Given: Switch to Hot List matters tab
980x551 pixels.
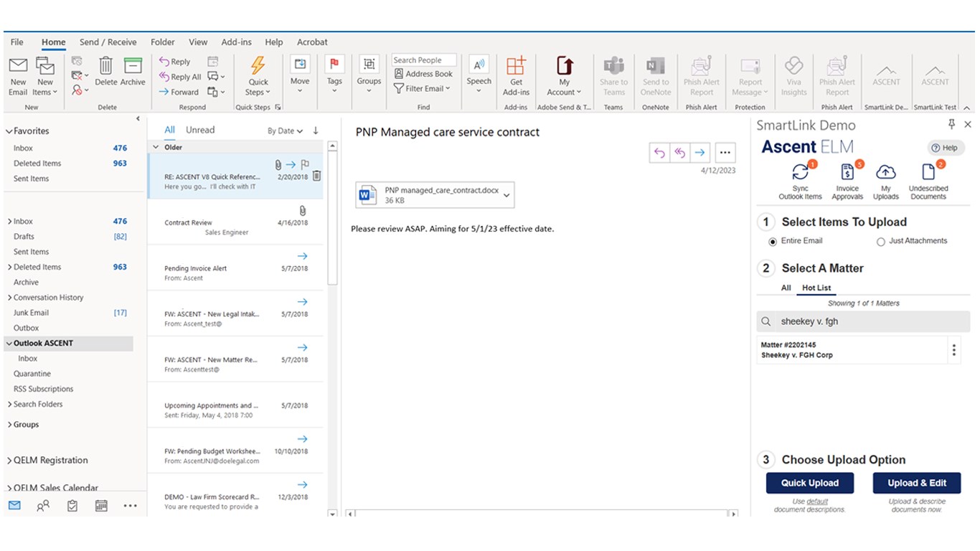Looking at the screenshot, I should pyautogui.click(x=816, y=288).
